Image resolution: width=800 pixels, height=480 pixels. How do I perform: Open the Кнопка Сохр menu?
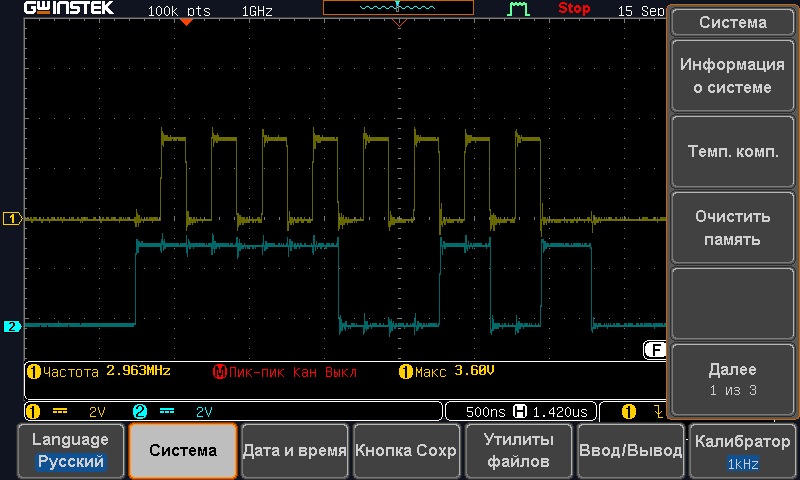click(x=406, y=451)
